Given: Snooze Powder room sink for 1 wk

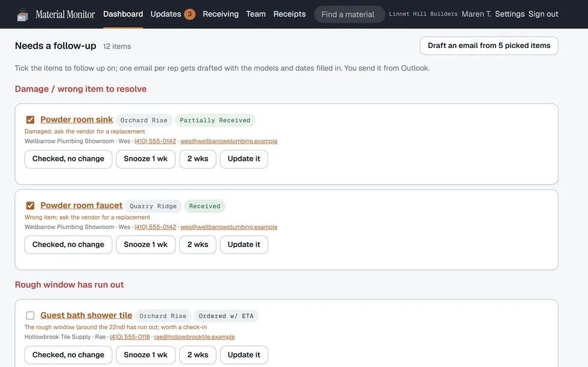Looking at the screenshot, I should [145, 159].
